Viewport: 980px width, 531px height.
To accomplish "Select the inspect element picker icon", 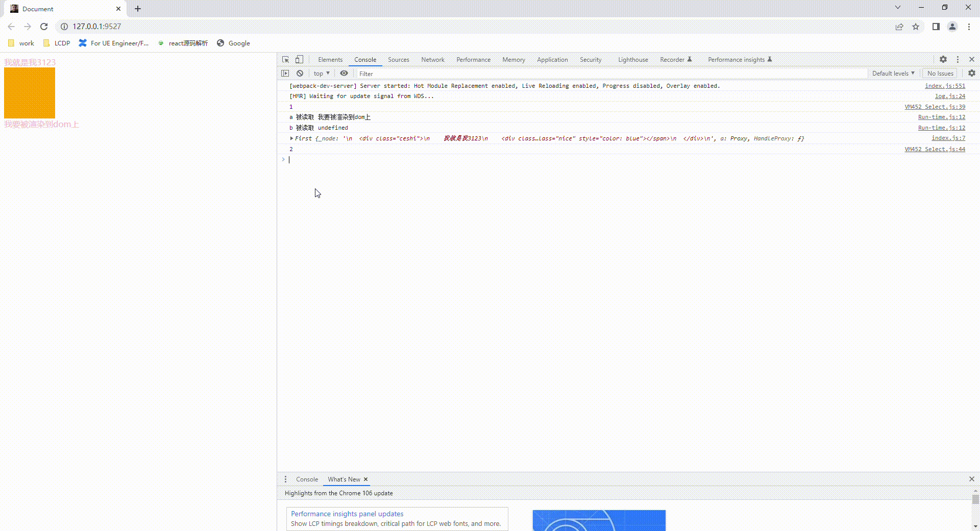I will pyautogui.click(x=285, y=59).
